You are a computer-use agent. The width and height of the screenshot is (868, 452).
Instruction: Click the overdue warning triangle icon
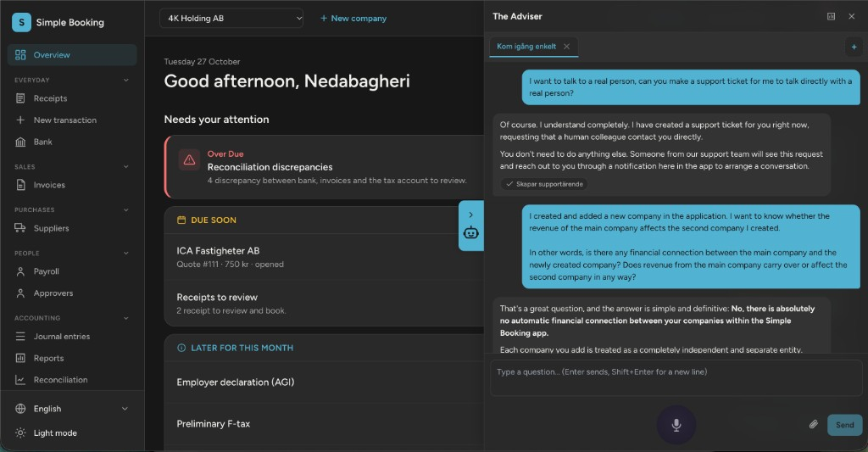tap(189, 160)
